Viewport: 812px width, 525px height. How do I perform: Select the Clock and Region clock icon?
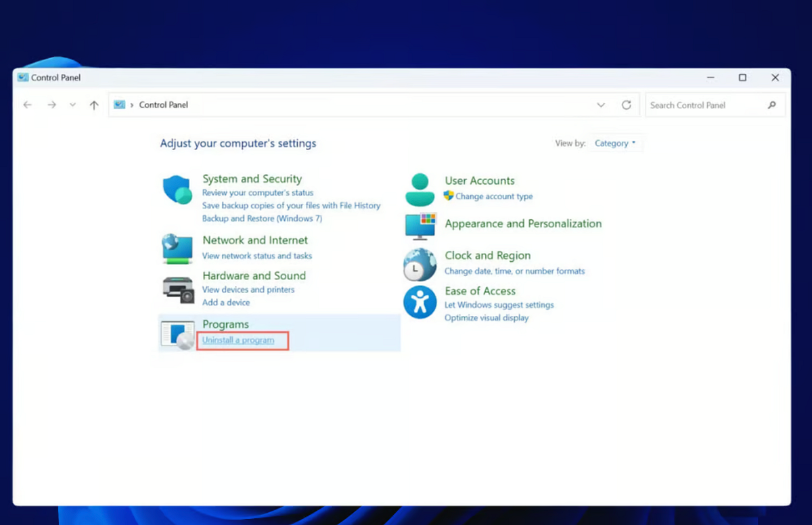pyautogui.click(x=420, y=264)
